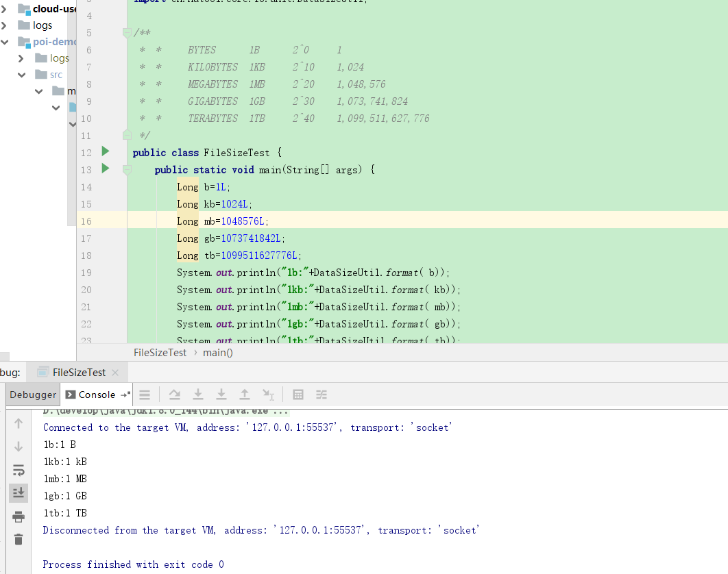Click fold end marker at line 11
728x574 pixels.
click(x=127, y=135)
